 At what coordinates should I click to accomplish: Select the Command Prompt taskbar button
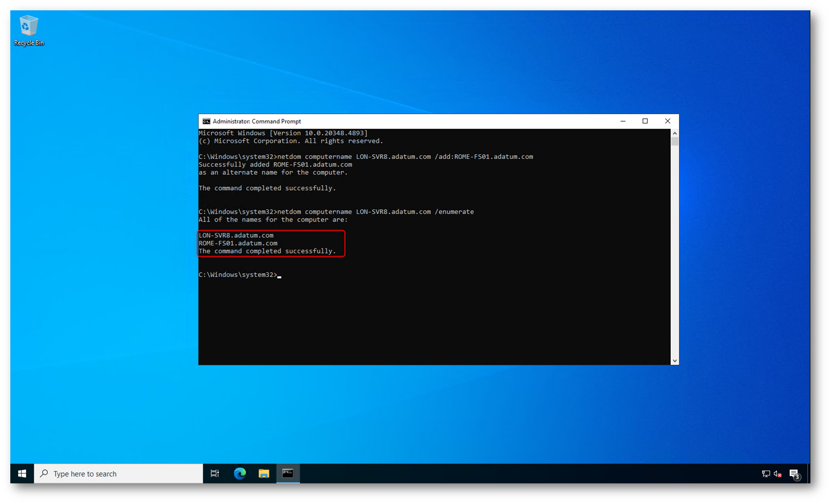click(x=288, y=474)
